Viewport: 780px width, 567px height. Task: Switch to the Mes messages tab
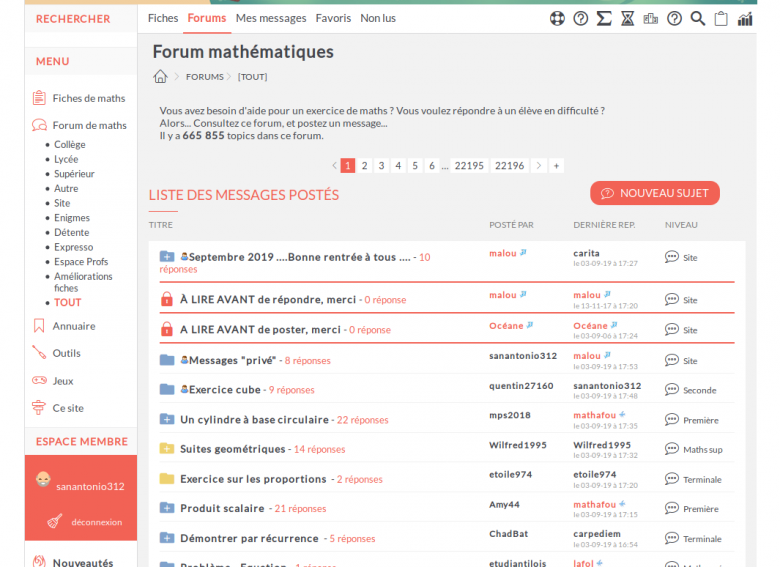[x=271, y=18]
